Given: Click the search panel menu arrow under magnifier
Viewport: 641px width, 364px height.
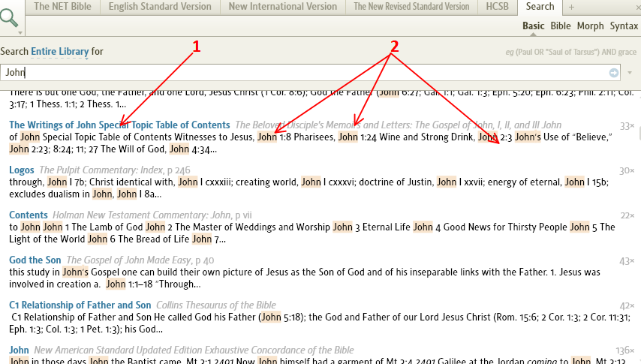Looking at the screenshot, I should point(20,32).
